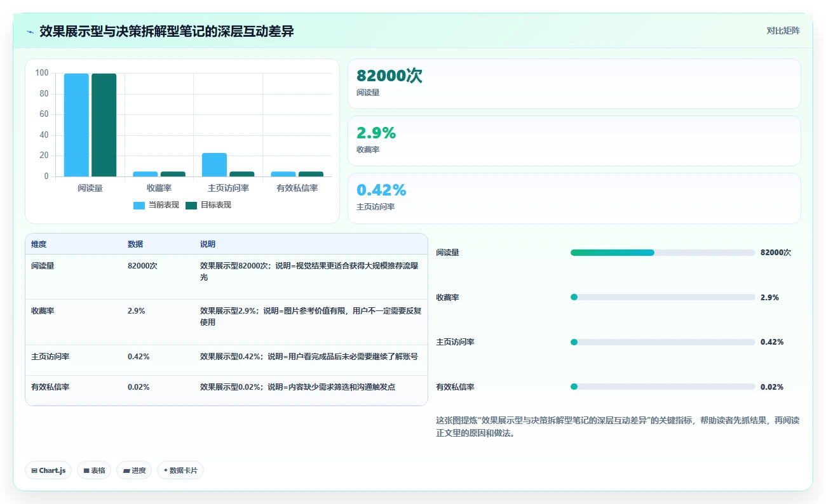Click the lightning icon beside the title
Screen dimensions: 826x504
[x=30, y=31]
